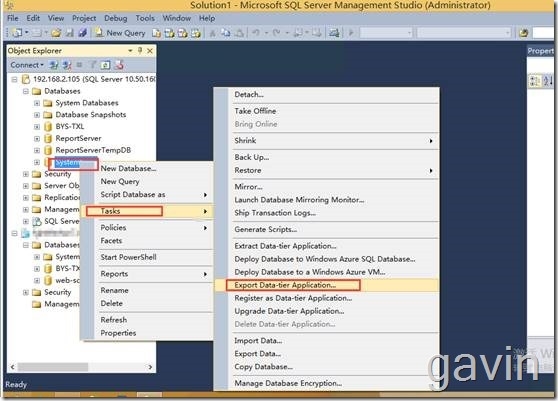The image size is (558, 401).
Task: Click Object Explorer horizontal scrollbar thumb
Action: [53, 367]
